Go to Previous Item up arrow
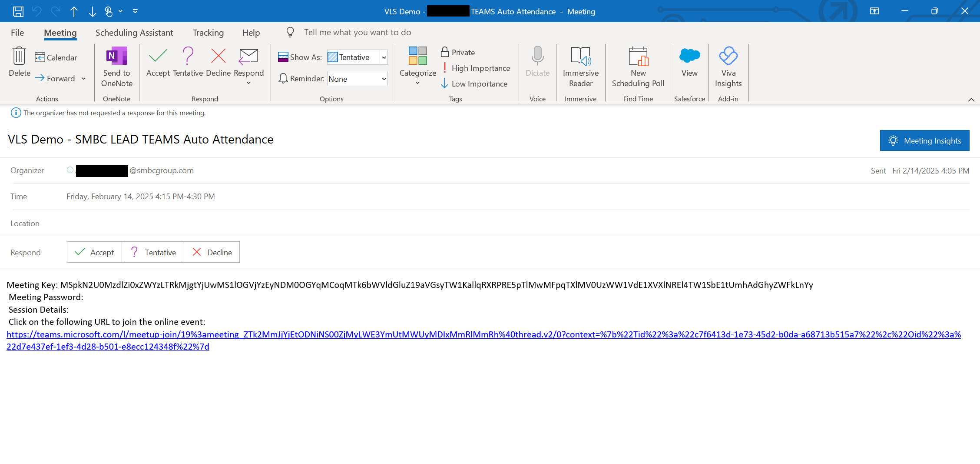 tap(74, 11)
